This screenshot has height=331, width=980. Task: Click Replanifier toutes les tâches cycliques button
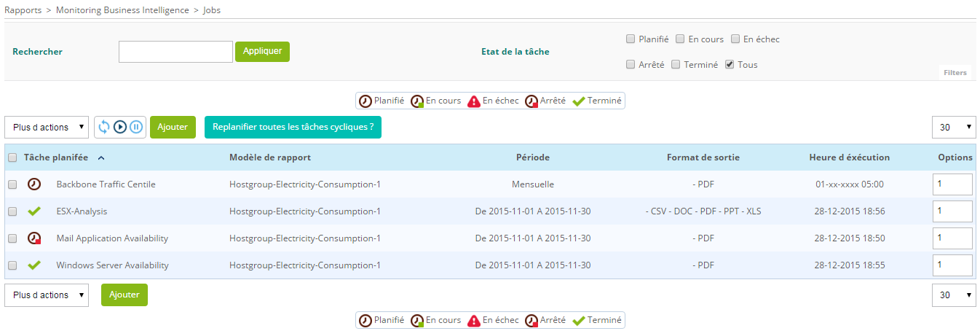coord(293,127)
